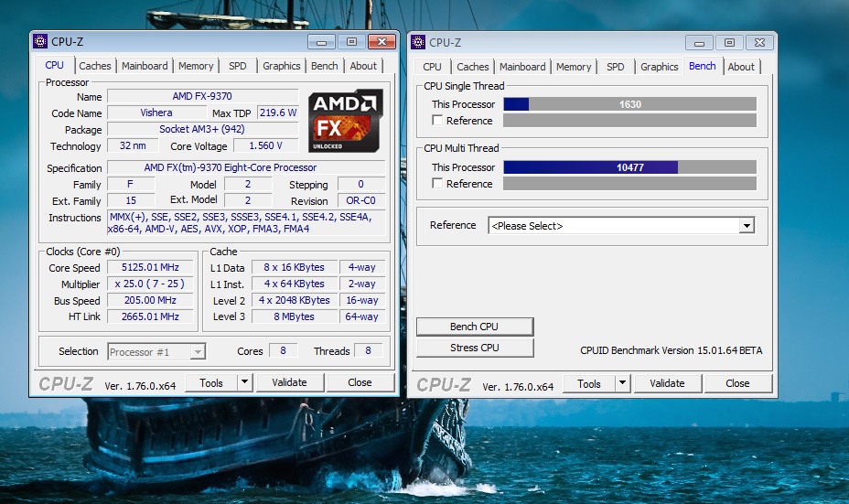Click Close button in left window footer
This screenshot has width=849, height=504.
click(360, 382)
